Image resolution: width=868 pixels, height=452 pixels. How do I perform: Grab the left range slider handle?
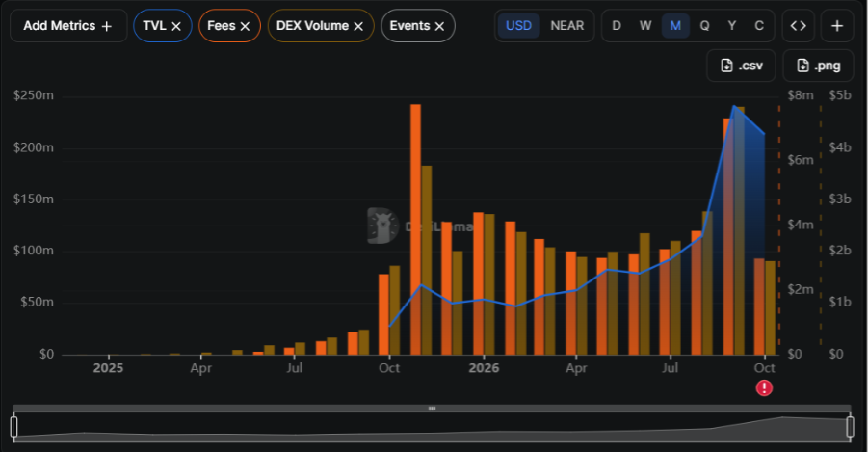[13, 427]
